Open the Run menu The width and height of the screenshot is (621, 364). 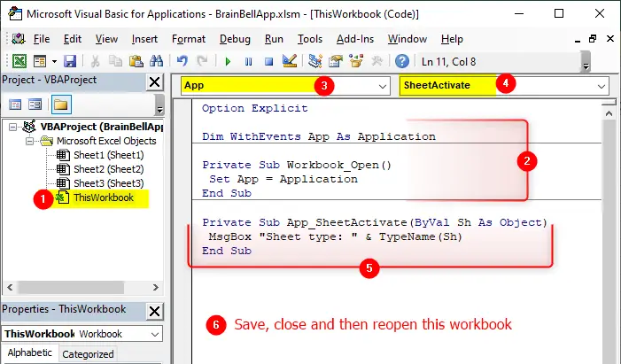(x=274, y=39)
